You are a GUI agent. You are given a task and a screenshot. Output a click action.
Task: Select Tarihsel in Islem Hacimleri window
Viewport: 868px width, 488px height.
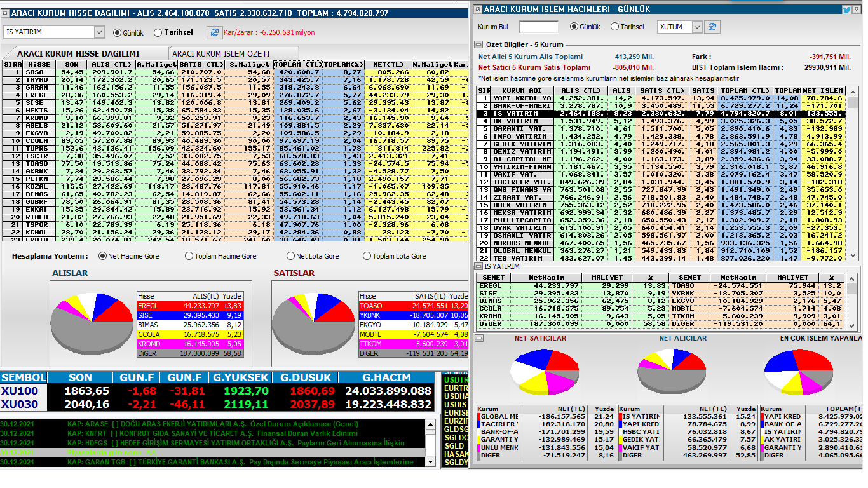click(x=627, y=27)
